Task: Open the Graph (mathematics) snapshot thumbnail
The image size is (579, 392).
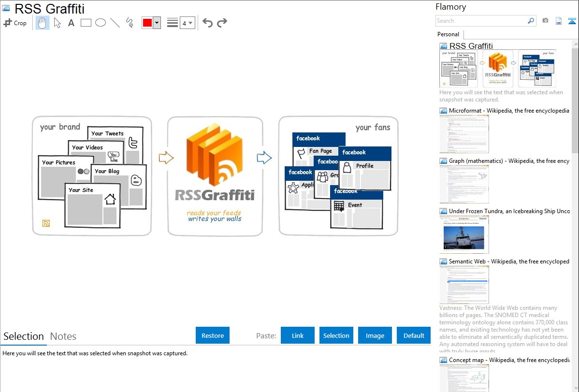Action: click(x=464, y=184)
